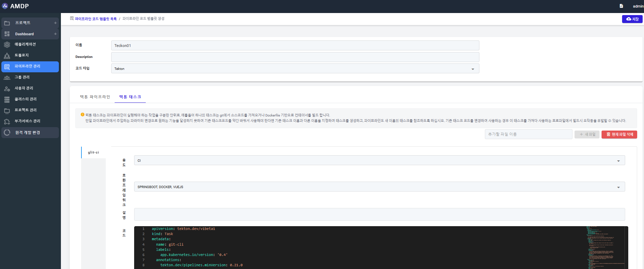Viewport: 644px width, 269px height.
Task: Open the 용도 CI dropdown
Action: tap(379, 160)
